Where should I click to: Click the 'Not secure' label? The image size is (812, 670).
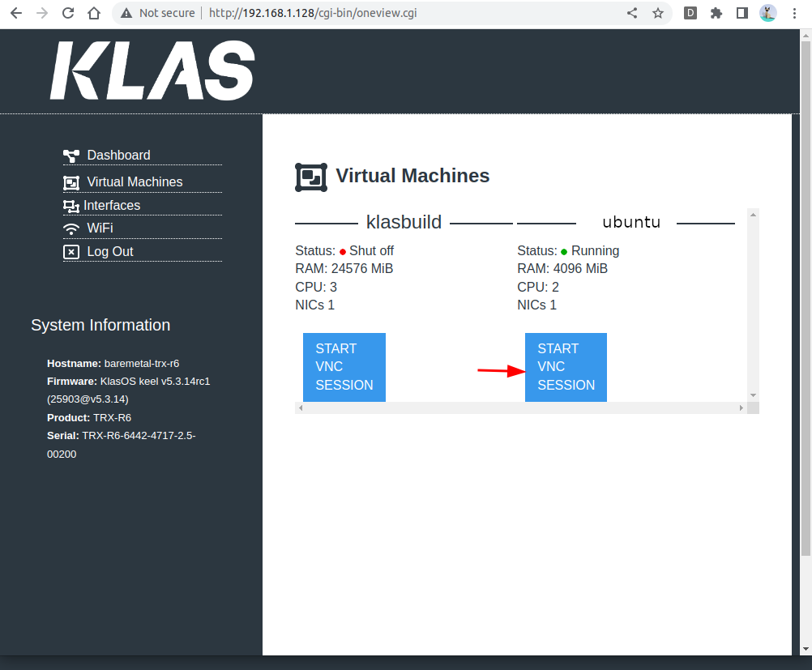point(167,13)
